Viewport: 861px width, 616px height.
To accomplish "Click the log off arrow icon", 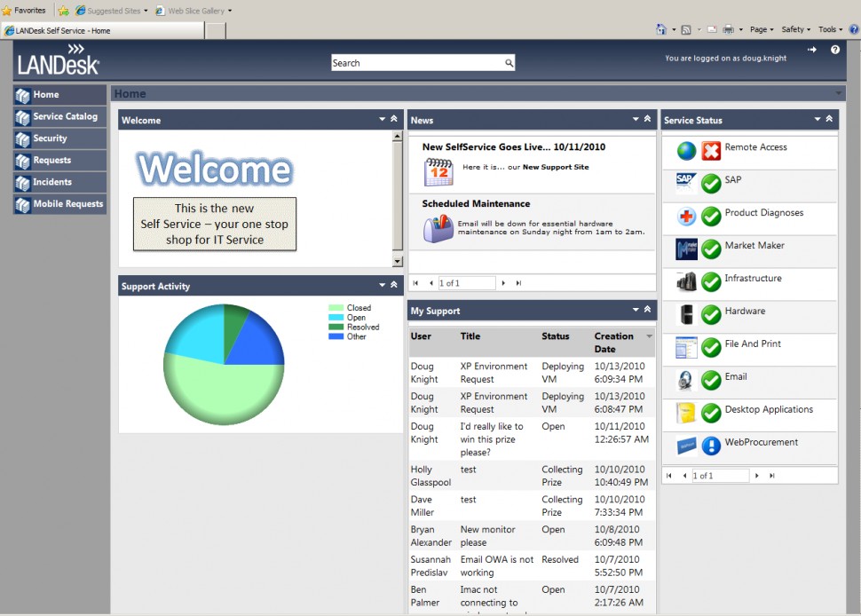I will point(812,50).
